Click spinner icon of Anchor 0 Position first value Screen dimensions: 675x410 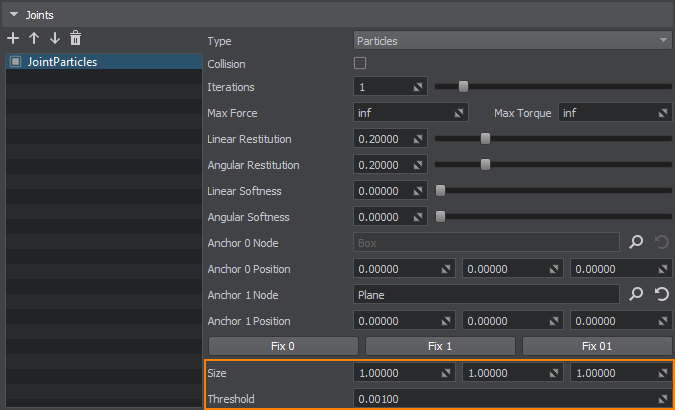click(446, 269)
